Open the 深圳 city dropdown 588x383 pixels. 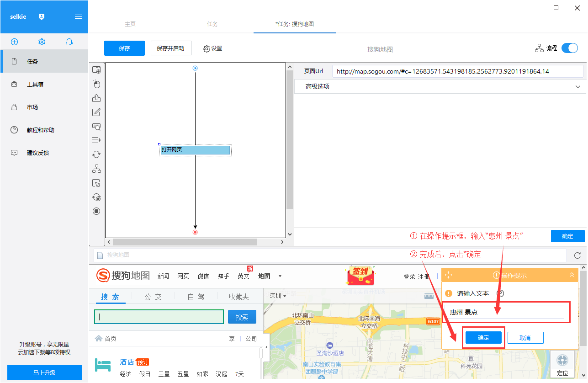pyautogui.click(x=278, y=296)
